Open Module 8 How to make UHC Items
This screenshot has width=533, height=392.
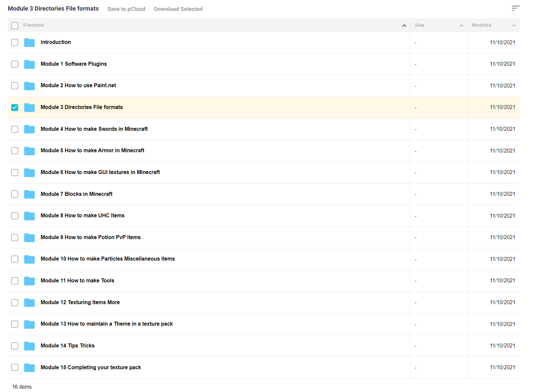[x=83, y=215]
